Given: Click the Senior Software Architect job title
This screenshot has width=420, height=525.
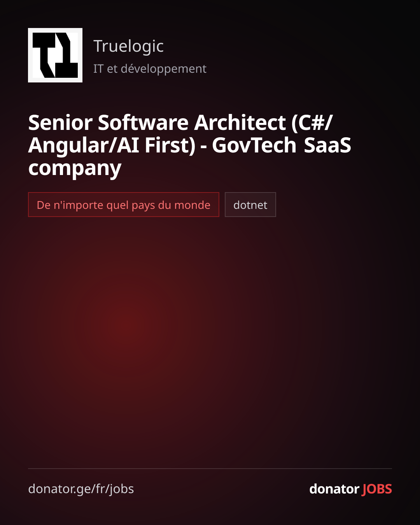Looking at the screenshot, I should 190,145.
